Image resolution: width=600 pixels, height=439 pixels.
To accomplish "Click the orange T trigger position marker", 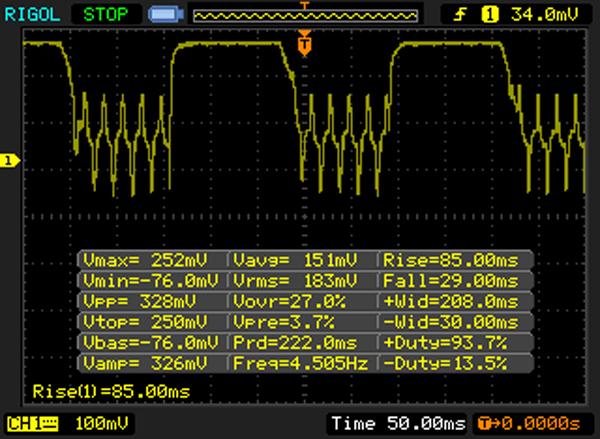I will 305,43.
